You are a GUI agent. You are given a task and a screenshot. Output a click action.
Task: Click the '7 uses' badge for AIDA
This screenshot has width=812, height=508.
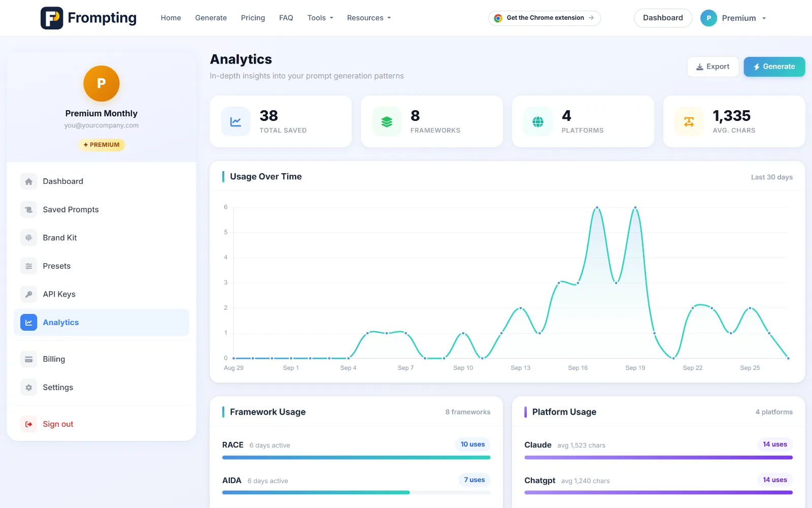[x=475, y=480]
